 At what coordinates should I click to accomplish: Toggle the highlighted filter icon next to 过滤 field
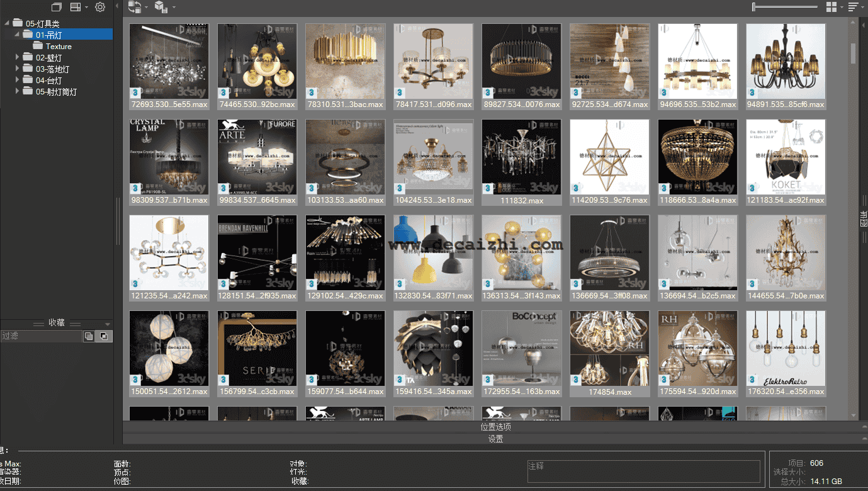coord(103,336)
